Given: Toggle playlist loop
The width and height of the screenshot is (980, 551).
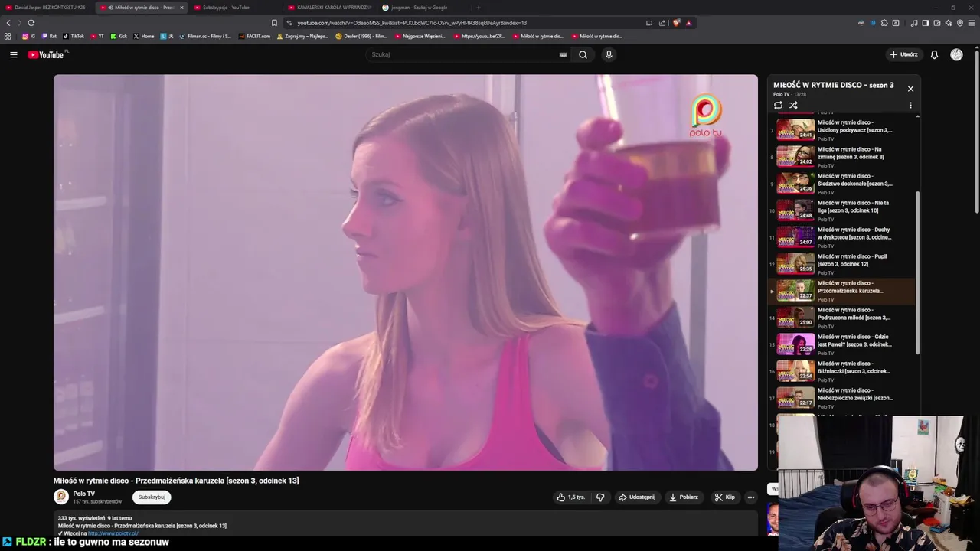Looking at the screenshot, I should (x=778, y=105).
